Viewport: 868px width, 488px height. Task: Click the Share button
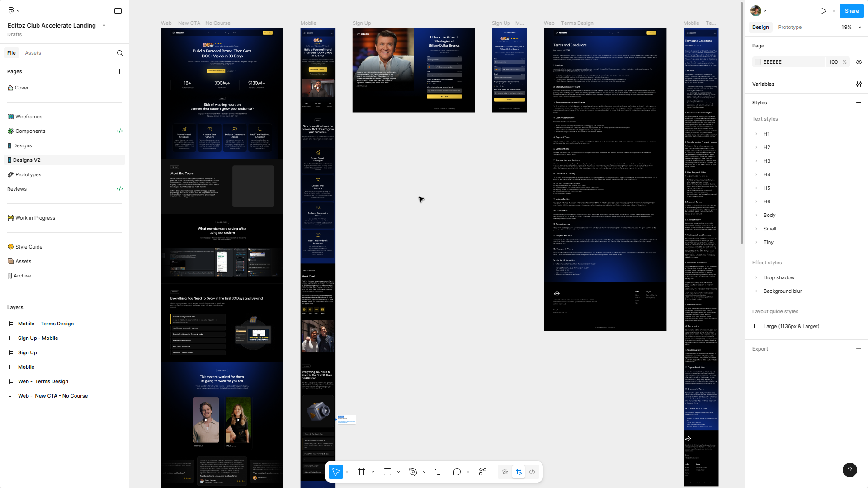(852, 11)
